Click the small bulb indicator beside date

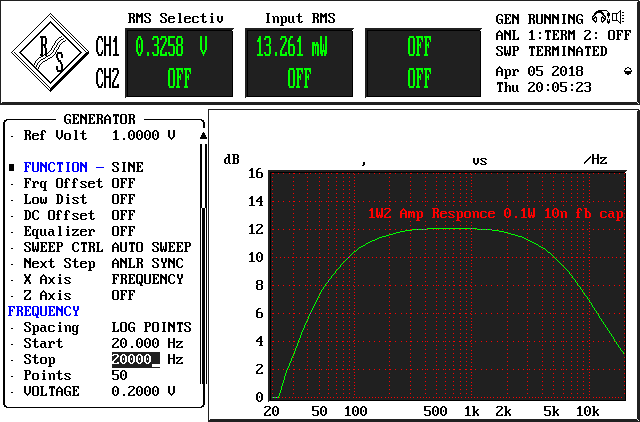pyautogui.click(x=628, y=71)
